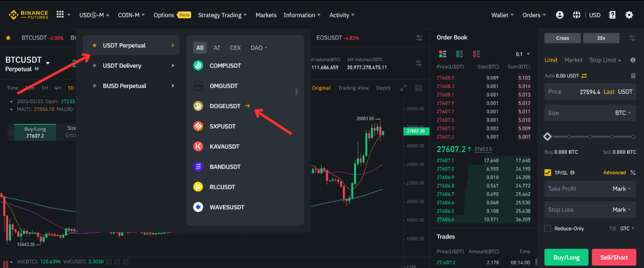Switch to Market order tab

coord(573,60)
